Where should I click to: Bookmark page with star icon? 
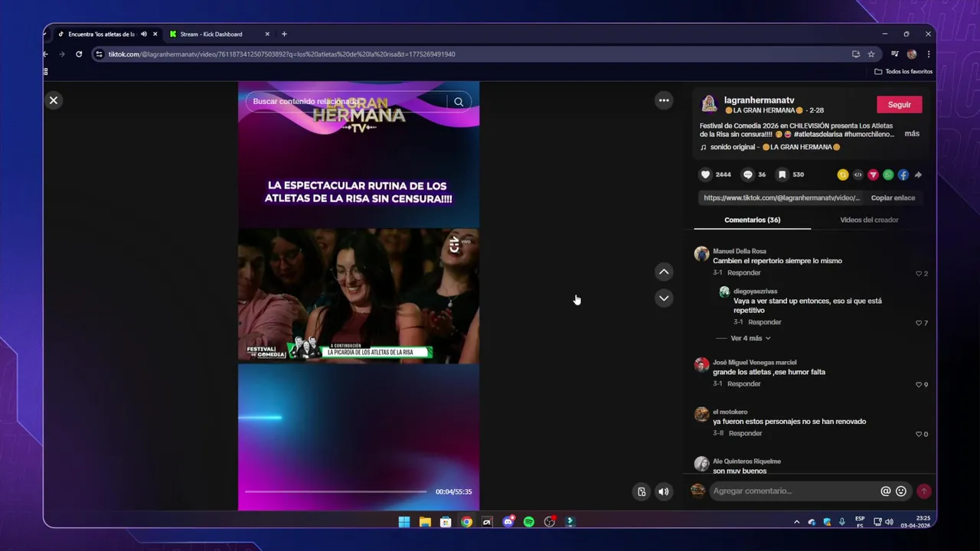(x=871, y=54)
